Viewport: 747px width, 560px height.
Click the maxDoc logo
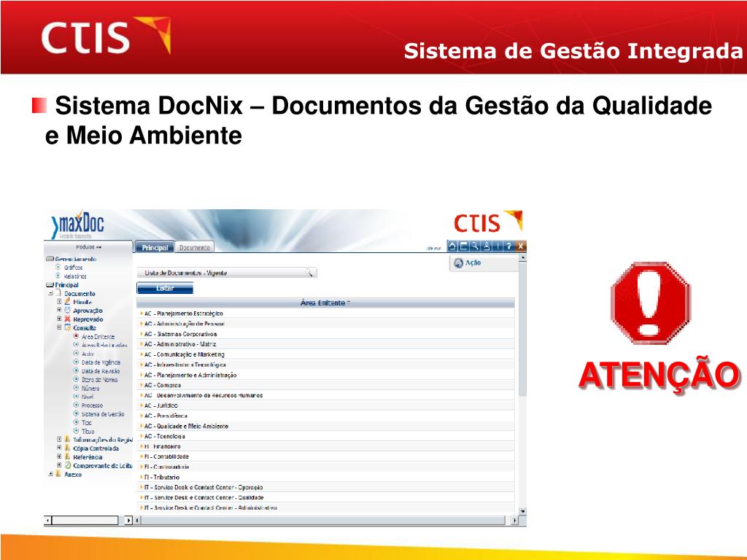(x=77, y=225)
